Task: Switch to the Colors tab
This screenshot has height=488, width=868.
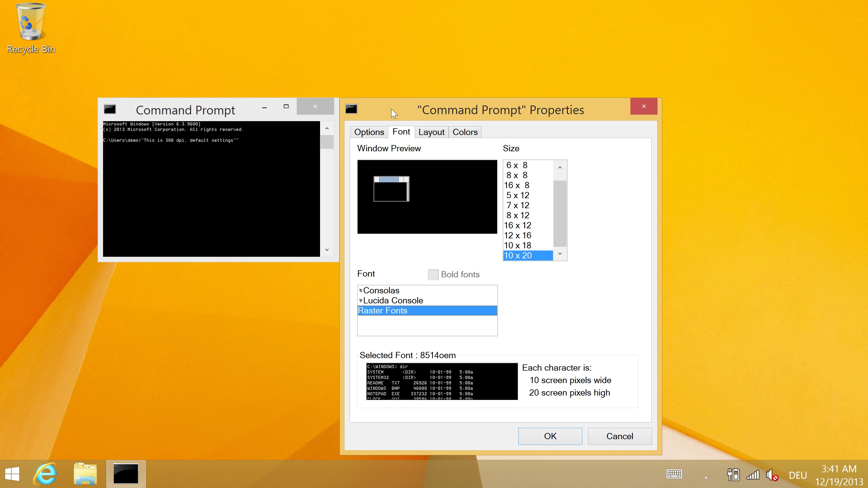Action: pos(465,132)
